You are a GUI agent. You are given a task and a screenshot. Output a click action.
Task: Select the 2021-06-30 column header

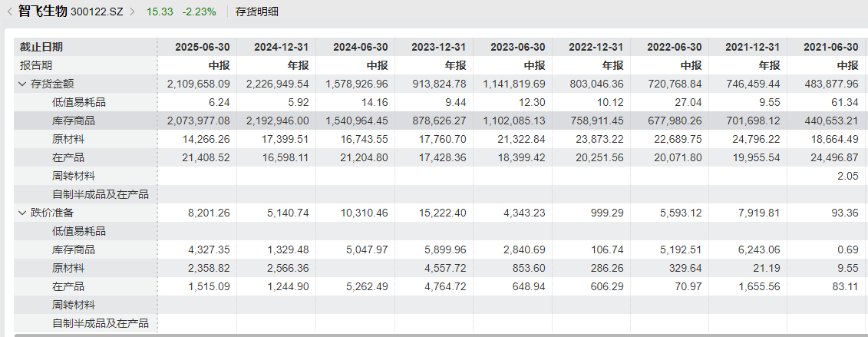830,47
